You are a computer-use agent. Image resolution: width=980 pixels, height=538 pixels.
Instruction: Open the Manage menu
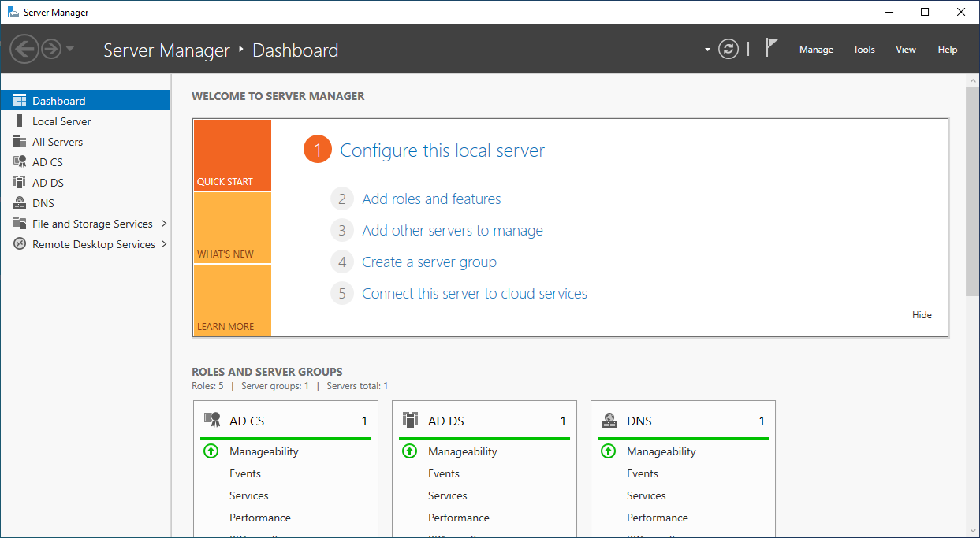(x=816, y=49)
